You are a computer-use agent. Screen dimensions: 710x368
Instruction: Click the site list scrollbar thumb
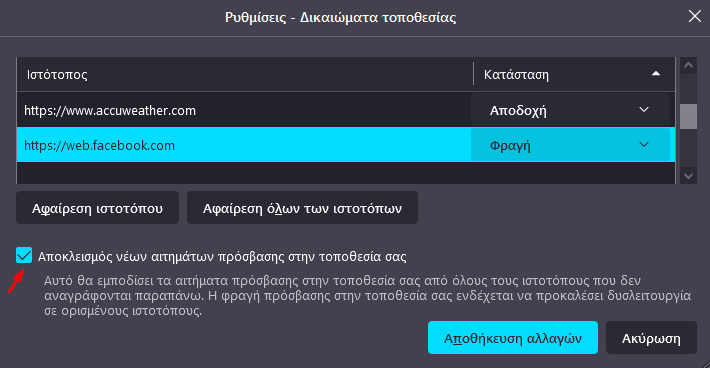pyautogui.click(x=688, y=116)
